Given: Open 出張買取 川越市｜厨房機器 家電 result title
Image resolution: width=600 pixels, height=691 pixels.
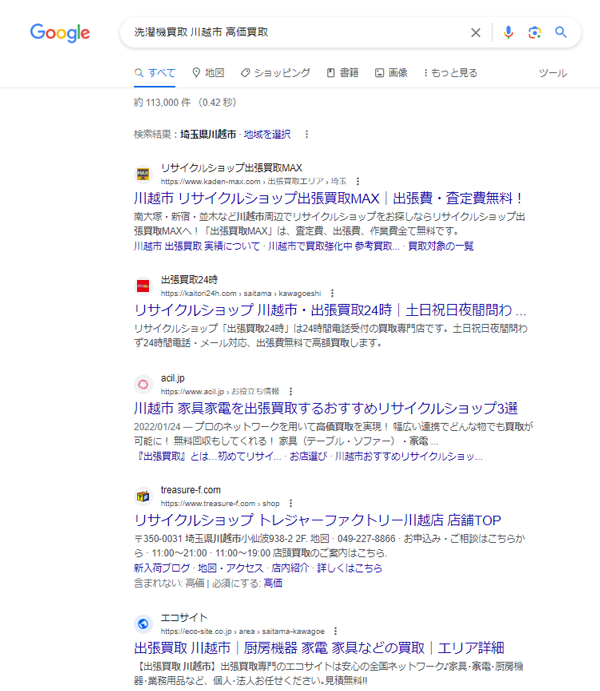Looking at the screenshot, I should coord(319,648).
